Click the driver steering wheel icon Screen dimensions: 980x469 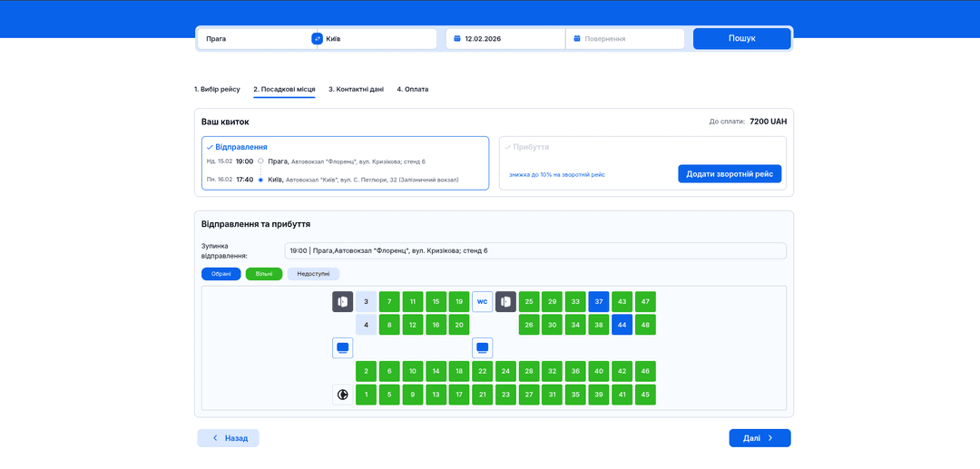(342, 395)
